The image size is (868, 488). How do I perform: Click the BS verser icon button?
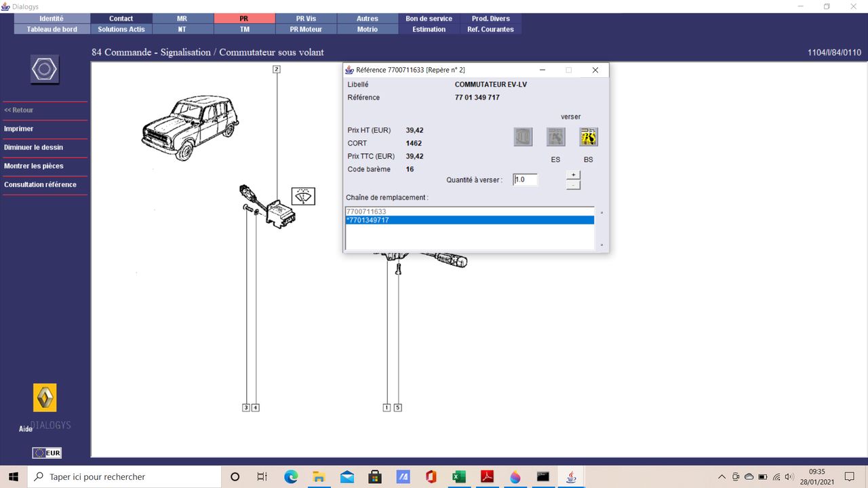[x=588, y=137]
